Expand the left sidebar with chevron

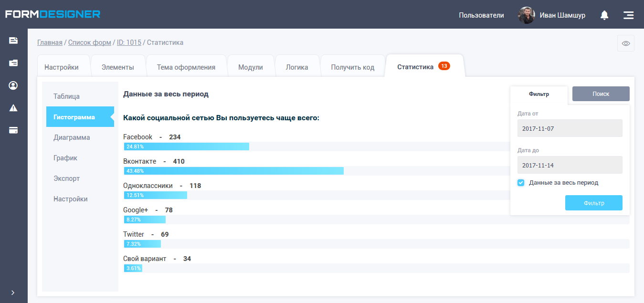(13, 293)
